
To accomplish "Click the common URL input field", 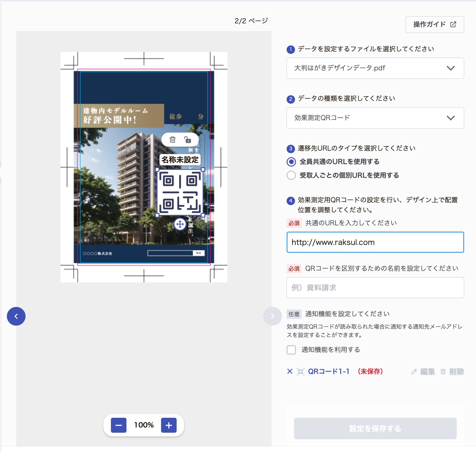I will 375,242.
